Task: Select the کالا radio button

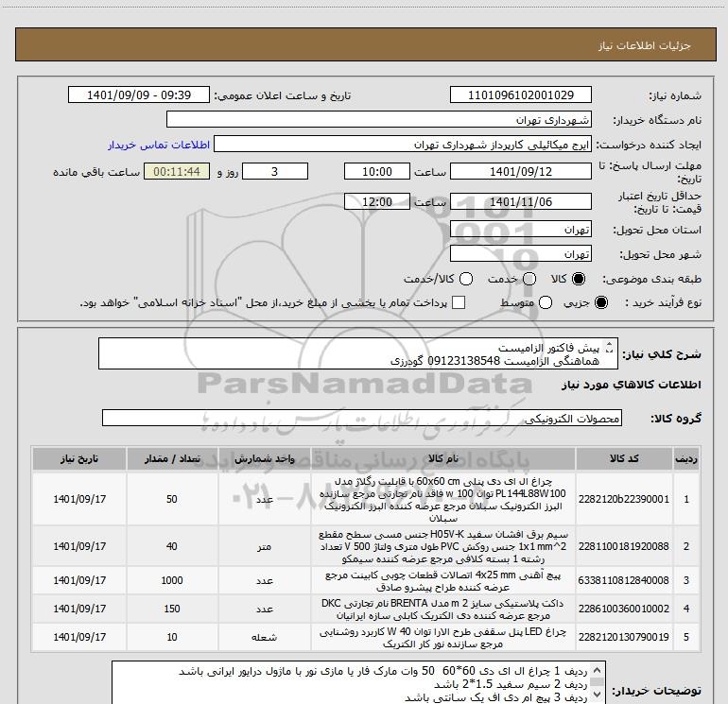Action: pos(579,279)
